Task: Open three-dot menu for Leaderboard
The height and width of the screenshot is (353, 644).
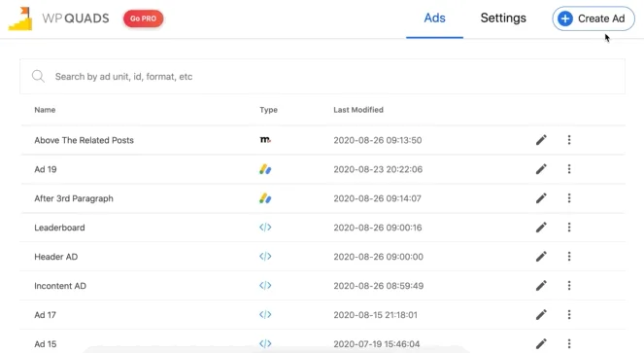Action: [x=569, y=228]
